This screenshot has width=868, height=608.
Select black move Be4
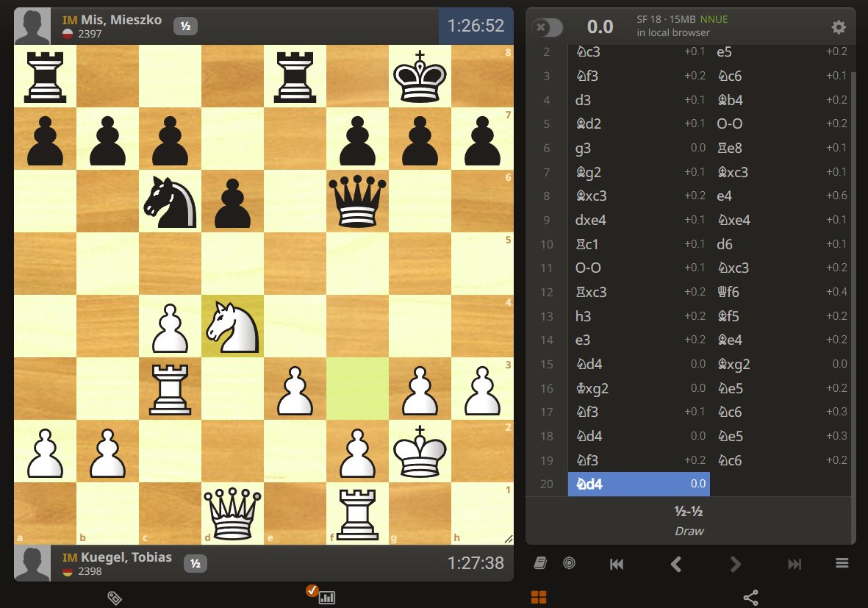pos(781,340)
